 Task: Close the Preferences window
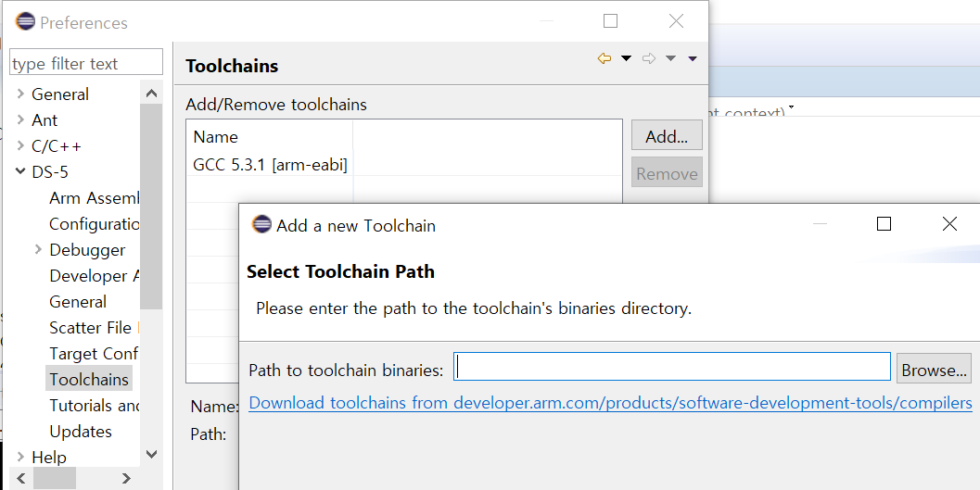tap(676, 20)
